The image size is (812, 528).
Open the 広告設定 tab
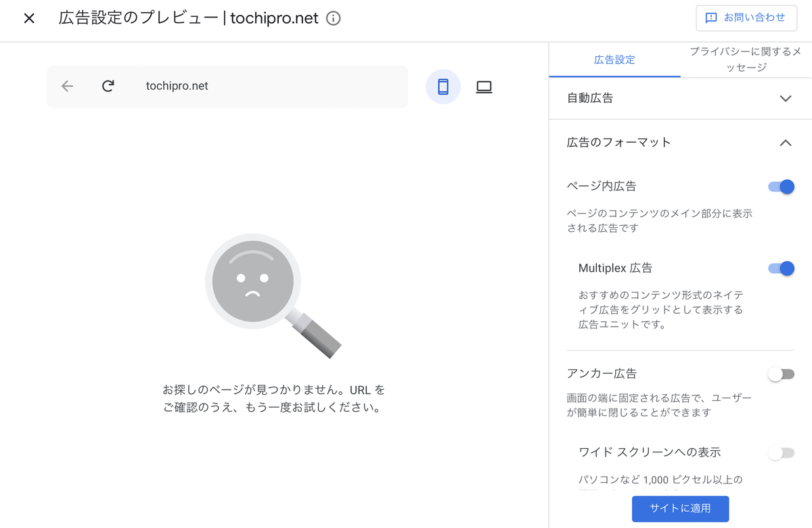(x=614, y=60)
